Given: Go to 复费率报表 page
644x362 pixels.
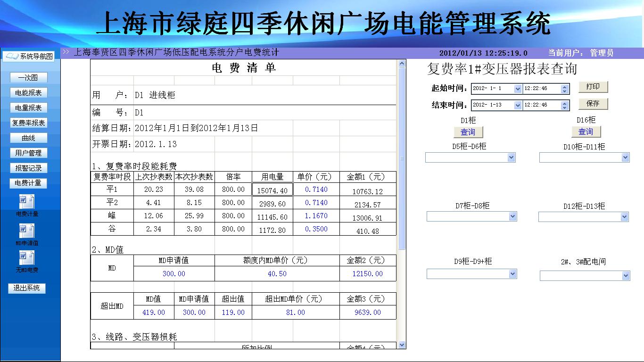Looking at the screenshot, I should click(28, 123).
